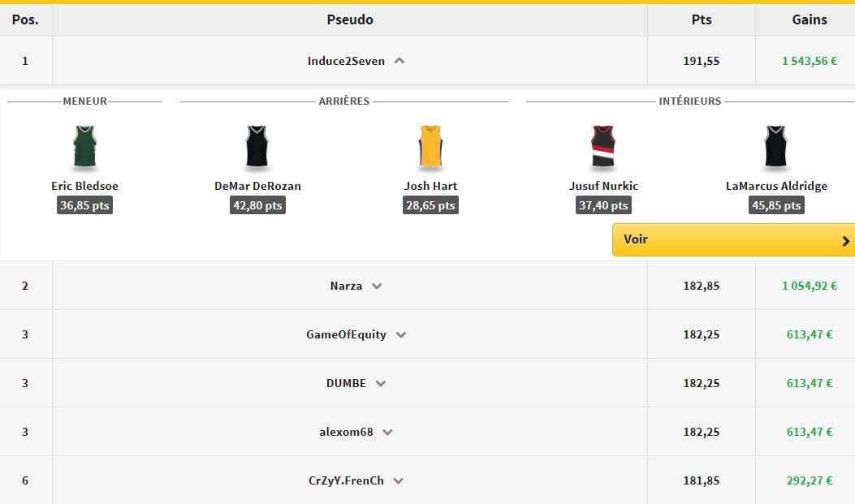Screen dimensions: 855x504
Task: Expand CrZyY.FrenCh's lineup chevron
Action: coord(398,480)
